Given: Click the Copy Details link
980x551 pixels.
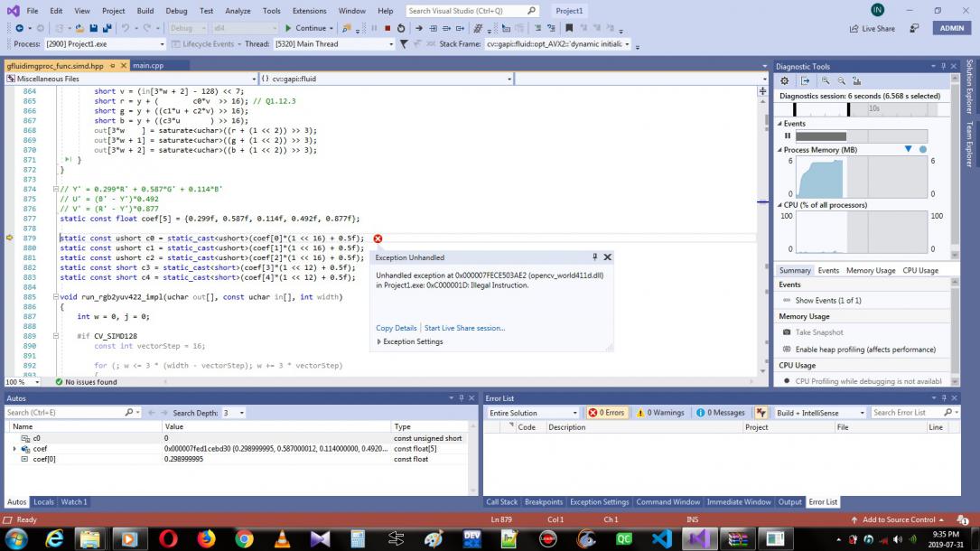Looking at the screenshot, I should pos(397,328).
